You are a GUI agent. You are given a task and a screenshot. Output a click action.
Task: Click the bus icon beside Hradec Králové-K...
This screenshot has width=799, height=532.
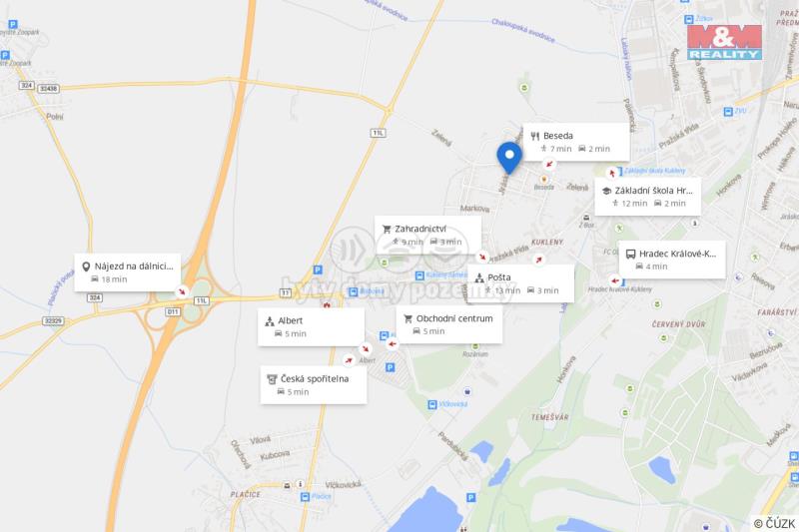coord(630,255)
